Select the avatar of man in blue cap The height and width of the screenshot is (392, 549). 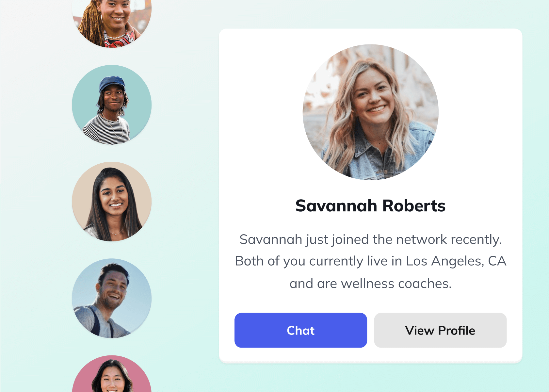(112, 105)
